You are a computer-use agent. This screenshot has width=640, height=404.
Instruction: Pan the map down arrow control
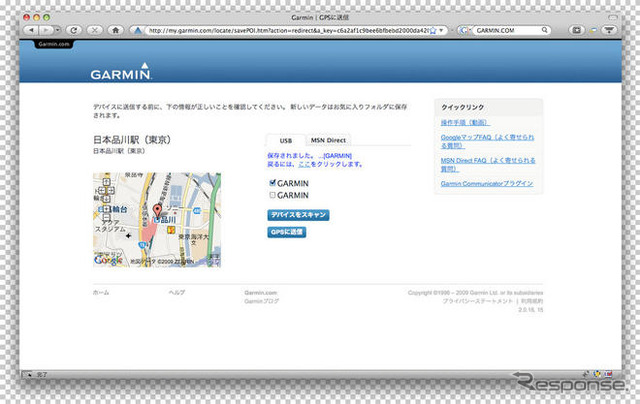coord(106,199)
